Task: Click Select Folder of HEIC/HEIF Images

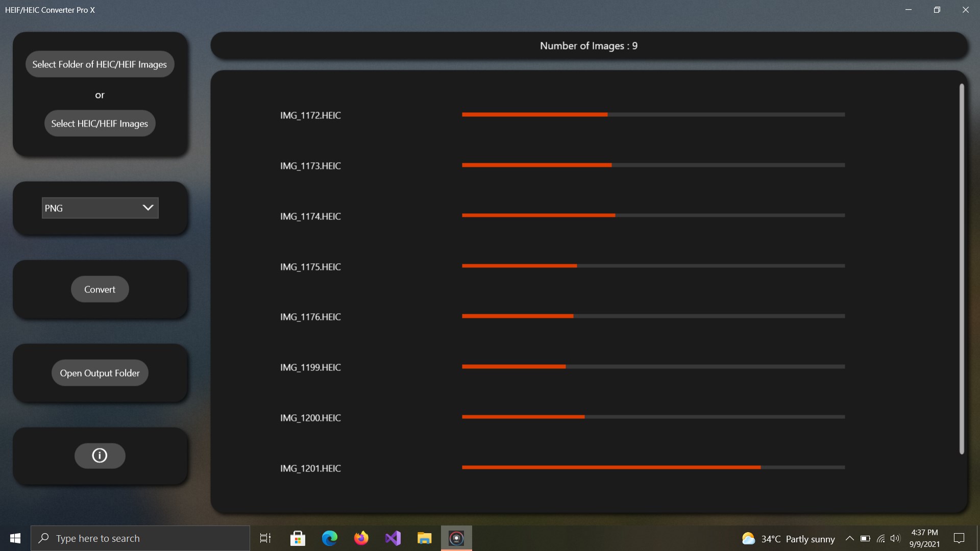Action: (100, 64)
